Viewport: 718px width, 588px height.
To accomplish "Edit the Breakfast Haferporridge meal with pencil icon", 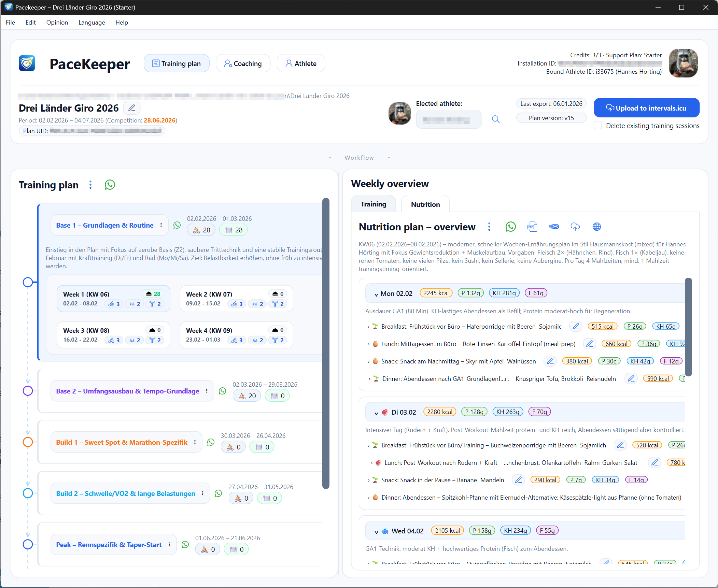I will [576, 326].
